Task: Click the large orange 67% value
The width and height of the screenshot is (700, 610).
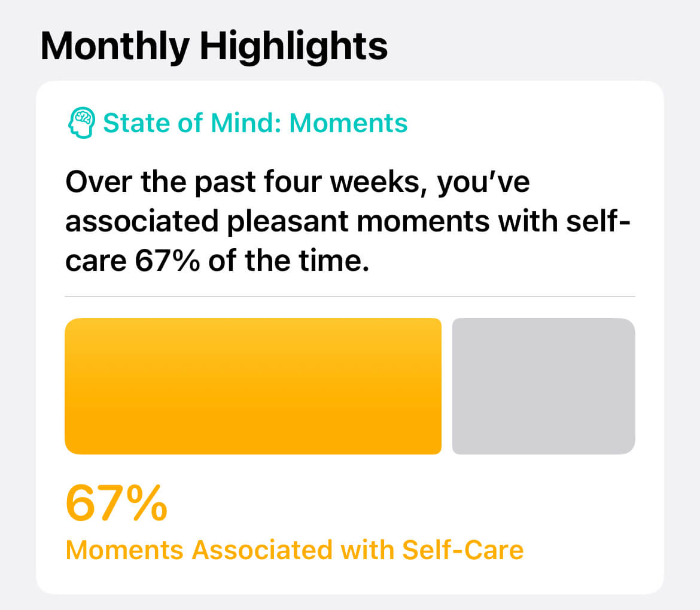Action: [x=116, y=504]
